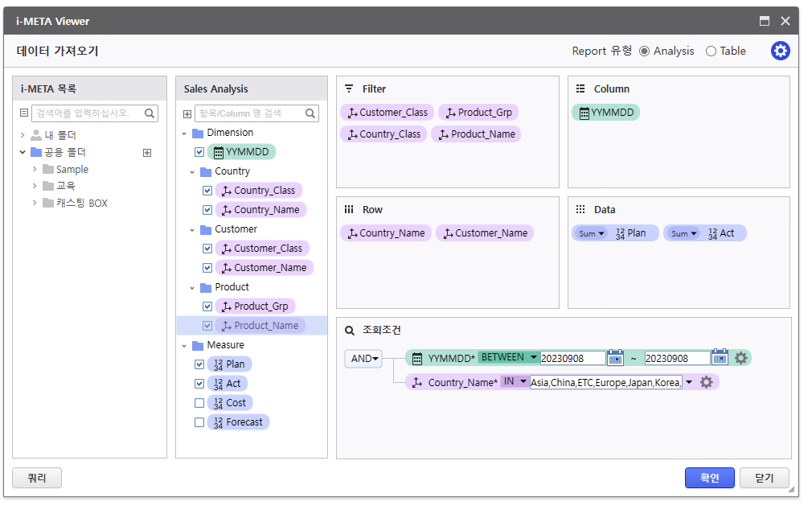Image resolution: width=812 pixels, height=506 pixels.
Task: Select the Product folder label
Action: point(232,287)
